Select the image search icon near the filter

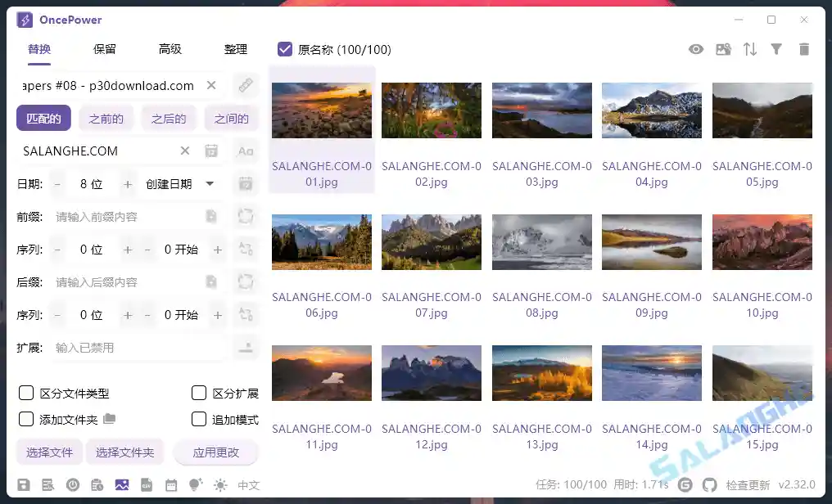pos(724,49)
